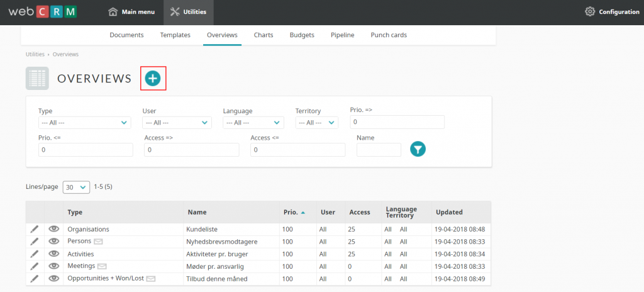Sort table by User column header
644x292 pixels.
click(x=328, y=212)
